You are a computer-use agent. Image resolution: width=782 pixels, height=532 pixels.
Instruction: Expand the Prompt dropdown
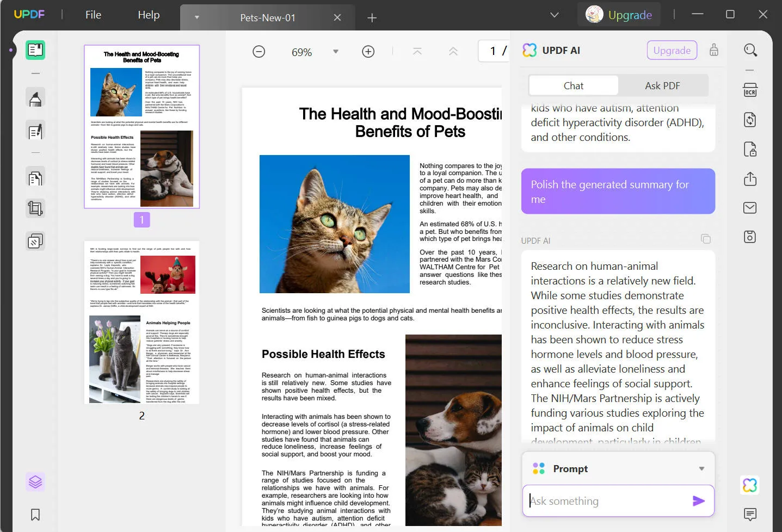(701, 469)
